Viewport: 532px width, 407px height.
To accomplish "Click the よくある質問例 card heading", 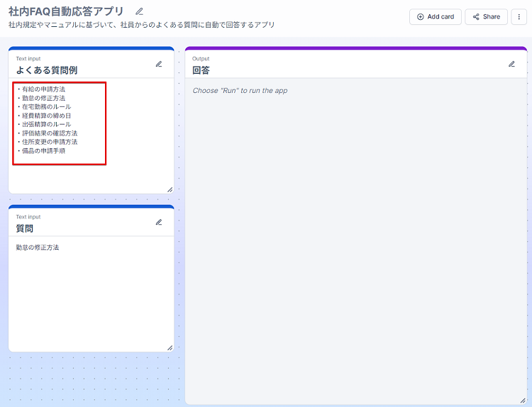I will [x=47, y=70].
